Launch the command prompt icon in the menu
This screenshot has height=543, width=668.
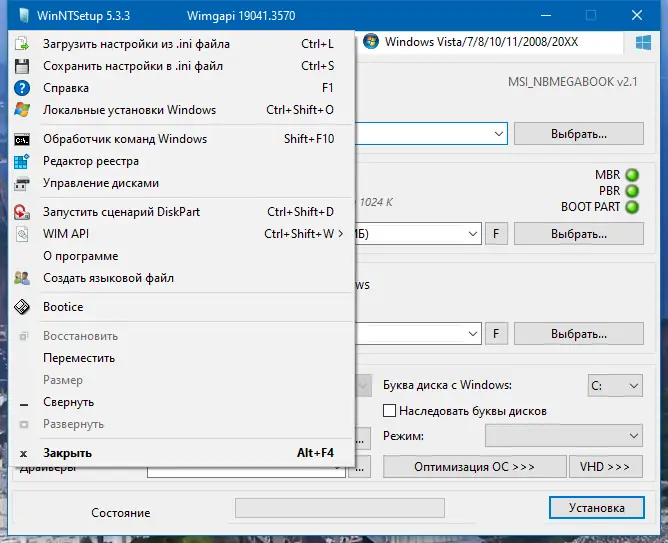[x=22, y=139]
